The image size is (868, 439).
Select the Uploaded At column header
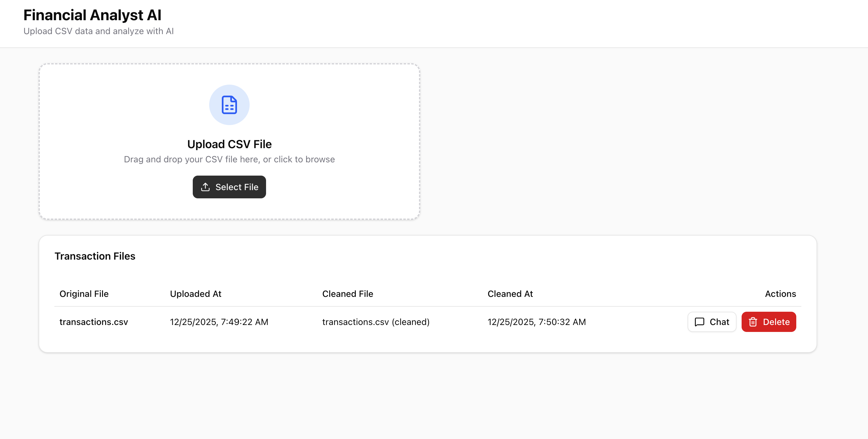pyautogui.click(x=196, y=294)
